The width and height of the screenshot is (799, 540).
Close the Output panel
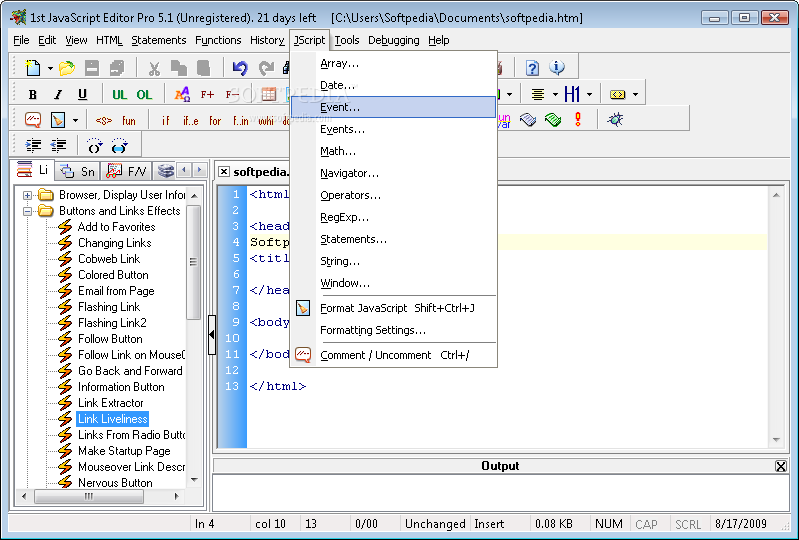[781, 466]
